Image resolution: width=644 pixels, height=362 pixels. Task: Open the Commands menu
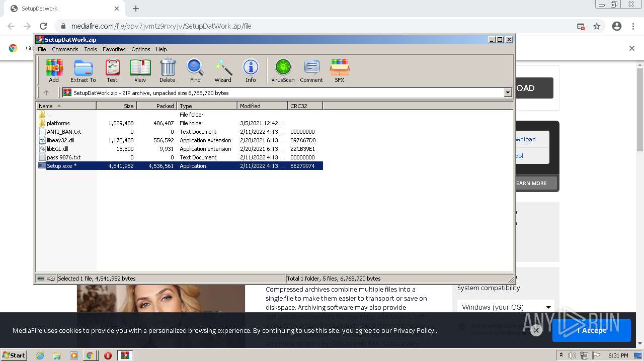coord(65,49)
